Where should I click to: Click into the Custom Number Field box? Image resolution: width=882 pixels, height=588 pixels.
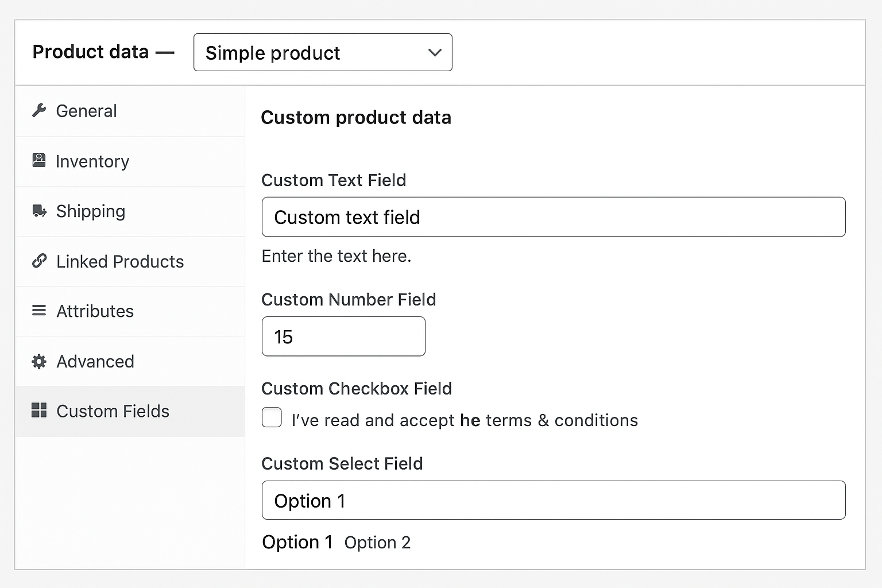coord(343,336)
